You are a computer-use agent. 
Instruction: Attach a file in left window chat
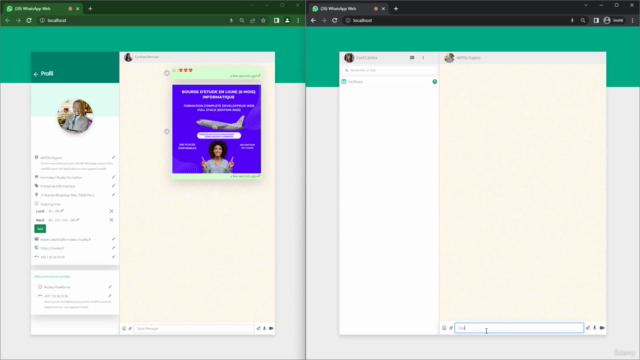(x=130, y=328)
